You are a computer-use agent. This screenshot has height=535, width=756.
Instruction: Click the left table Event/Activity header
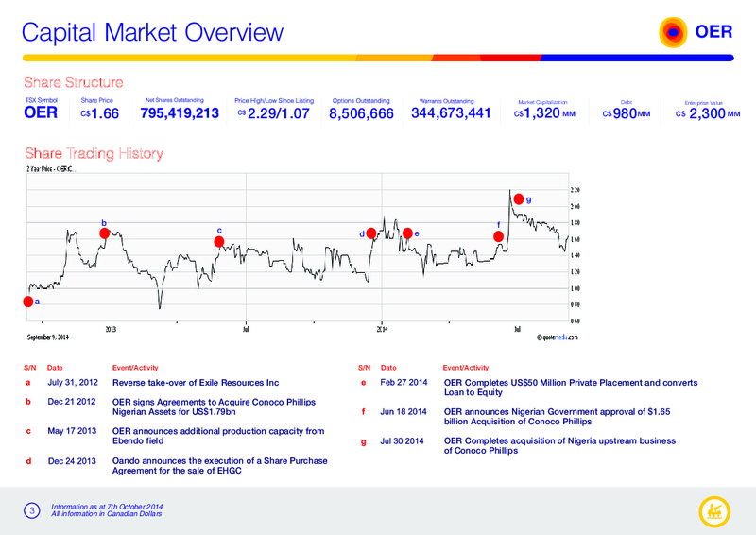point(135,368)
